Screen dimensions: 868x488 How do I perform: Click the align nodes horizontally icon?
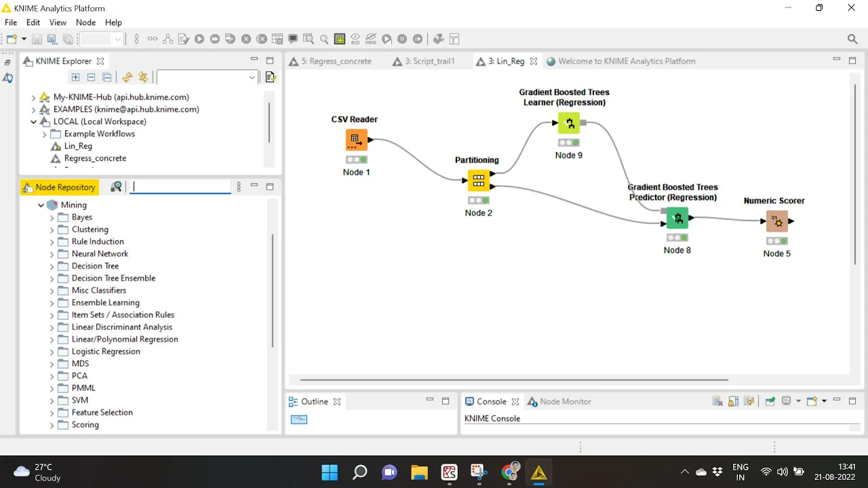[x=153, y=39]
